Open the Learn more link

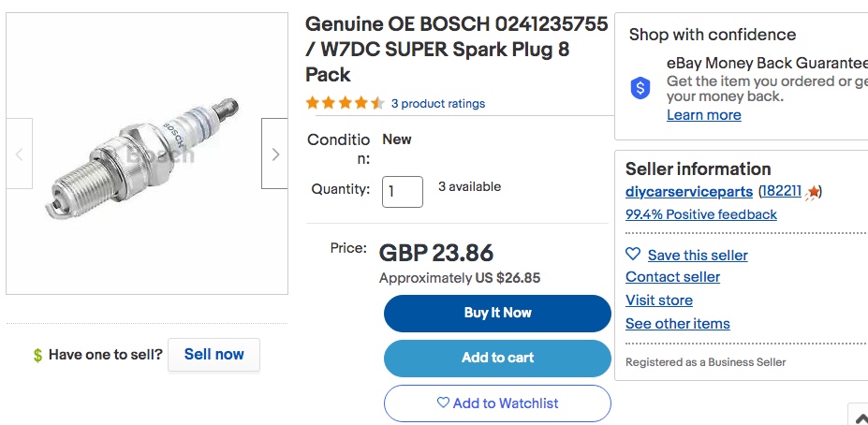click(703, 115)
